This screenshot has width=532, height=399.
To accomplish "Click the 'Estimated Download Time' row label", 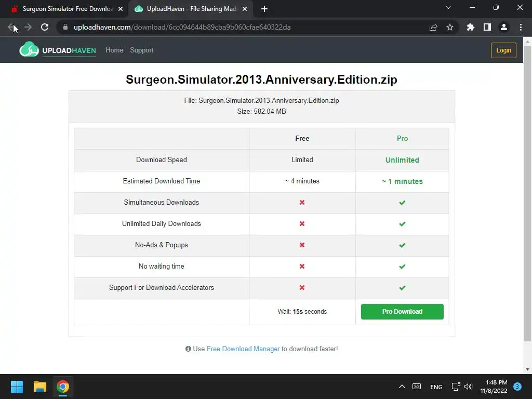I will click(162, 181).
